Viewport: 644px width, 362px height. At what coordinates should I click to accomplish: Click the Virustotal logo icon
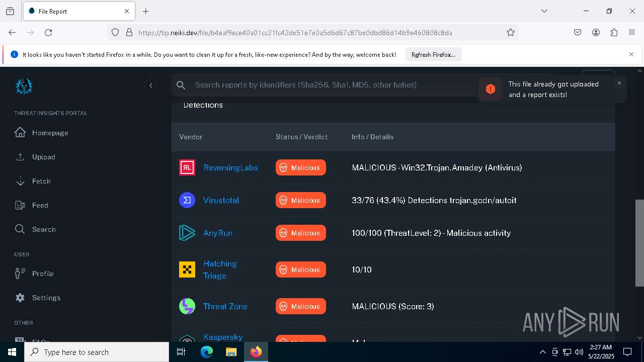(x=187, y=200)
